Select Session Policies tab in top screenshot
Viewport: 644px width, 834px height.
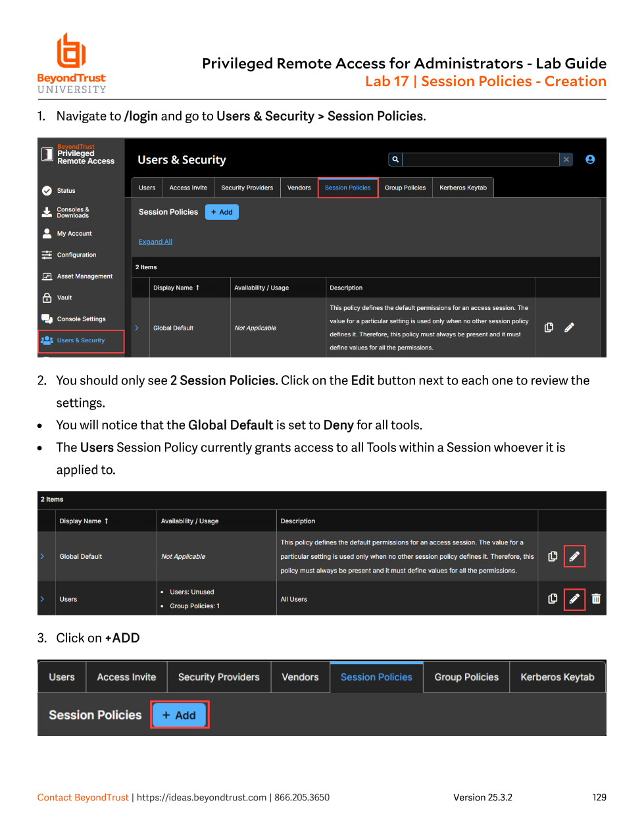[348, 188]
